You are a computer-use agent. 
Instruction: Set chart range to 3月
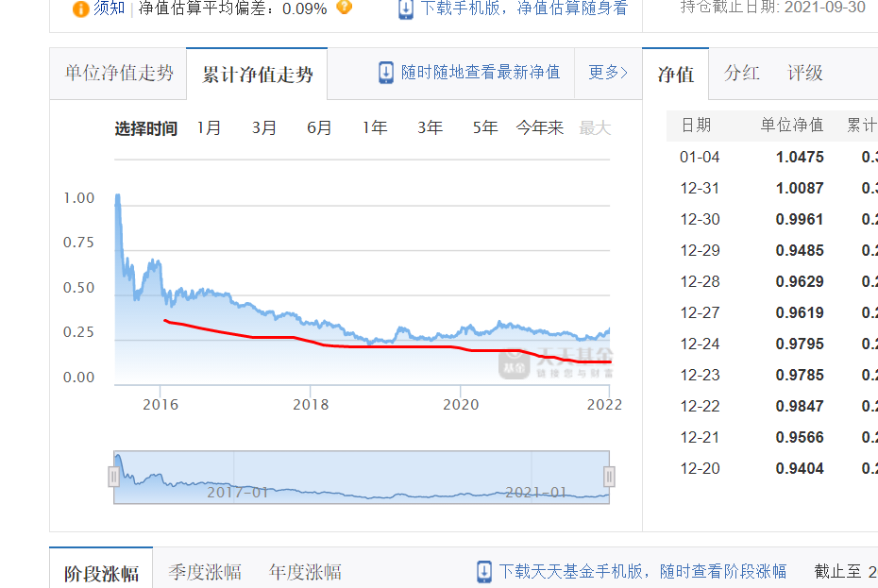264,127
